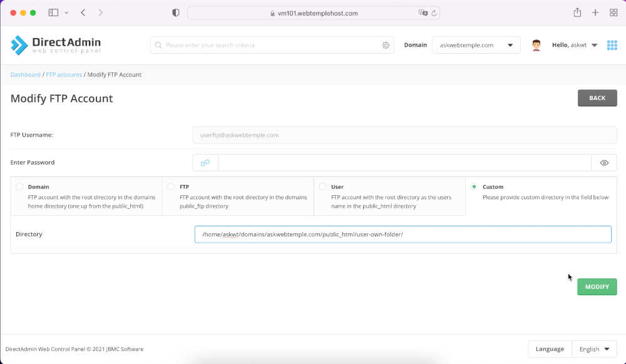
Task: Select the FTP radio option
Action: [171, 186]
